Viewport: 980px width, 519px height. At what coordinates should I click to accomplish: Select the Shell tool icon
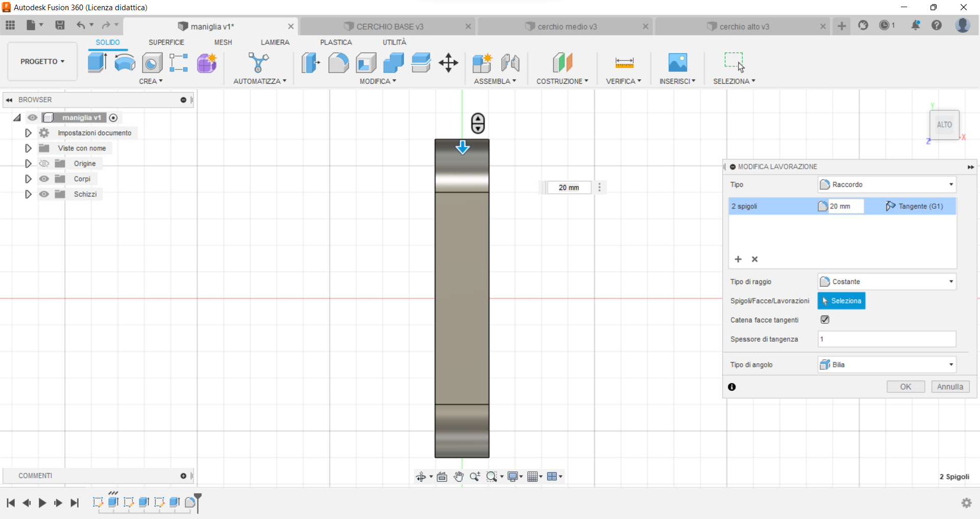pos(366,63)
